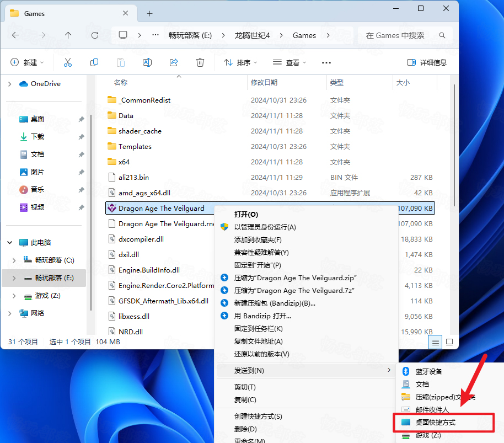Image resolution: width=504 pixels, height=443 pixels.
Task: Open the toolbar more options ellipsis
Action: [x=326, y=63]
